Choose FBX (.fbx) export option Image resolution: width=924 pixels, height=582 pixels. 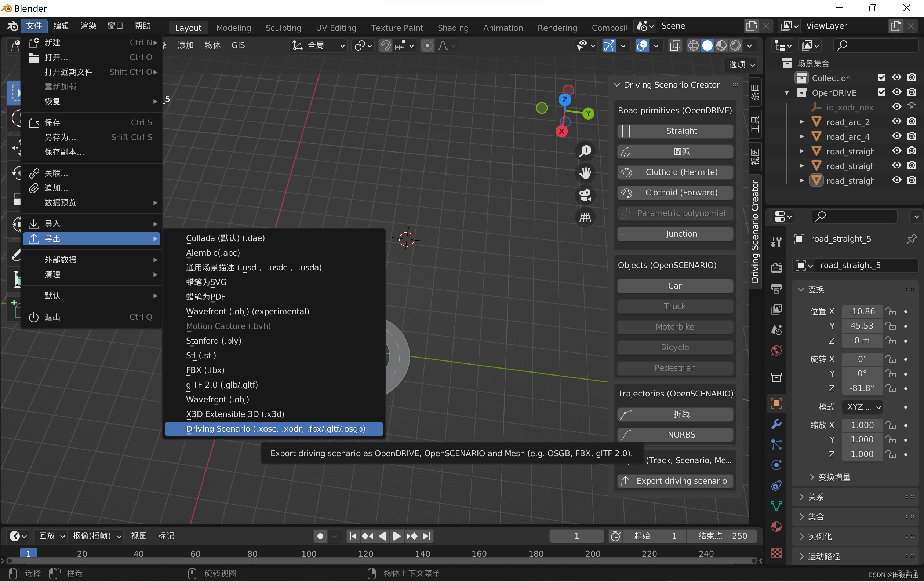click(274, 370)
